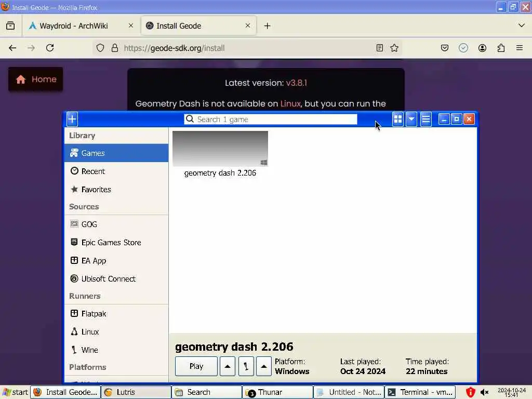Click the Wine glass runner button
The width and height of the screenshot is (532, 399).
pos(246,366)
